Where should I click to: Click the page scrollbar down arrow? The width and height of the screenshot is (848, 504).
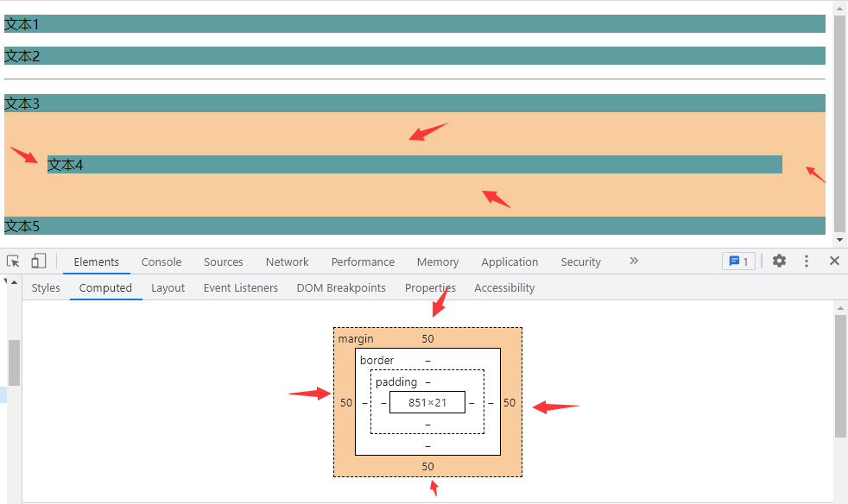(x=840, y=240)
